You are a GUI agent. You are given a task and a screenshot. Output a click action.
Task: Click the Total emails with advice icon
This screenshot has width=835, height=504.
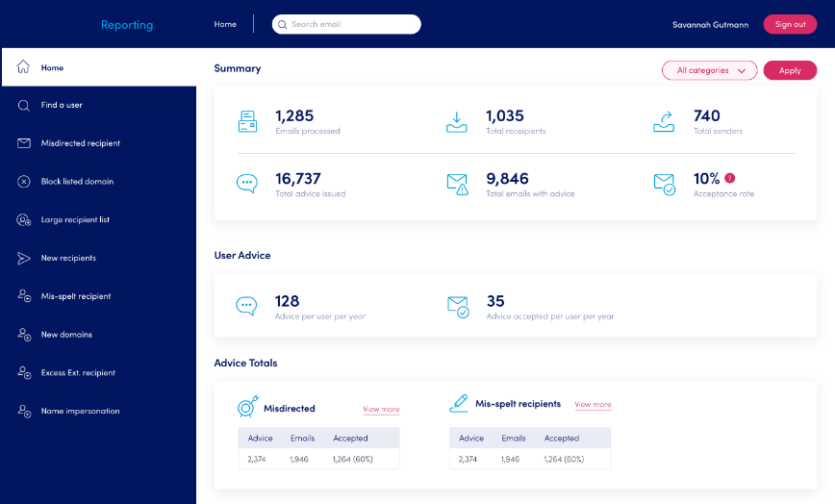click(x=458, y=184)
